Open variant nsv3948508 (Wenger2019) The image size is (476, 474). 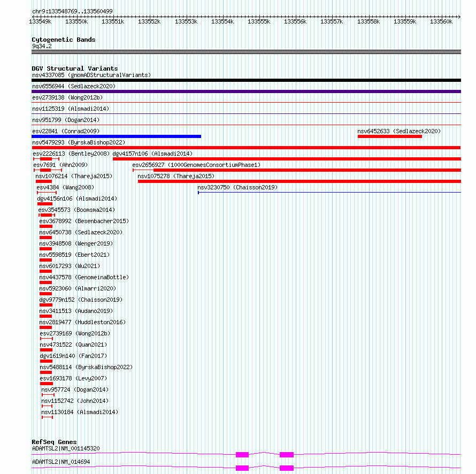(76, 243)
